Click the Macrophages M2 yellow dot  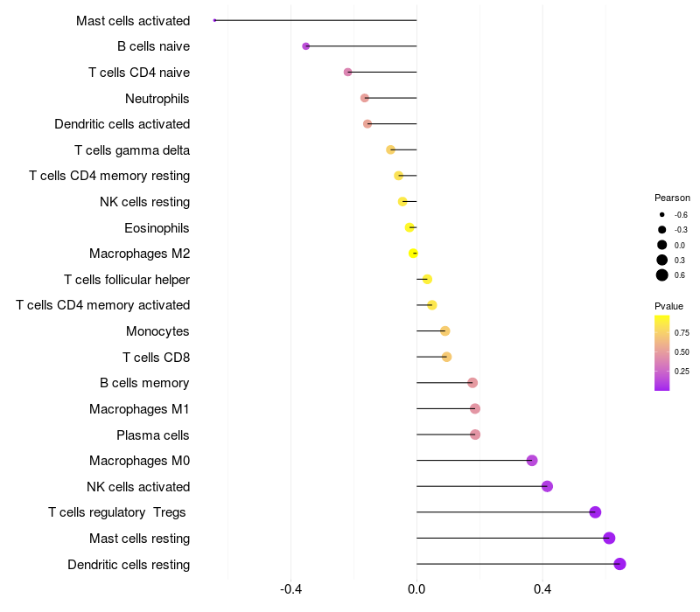(x=414, y=254)
